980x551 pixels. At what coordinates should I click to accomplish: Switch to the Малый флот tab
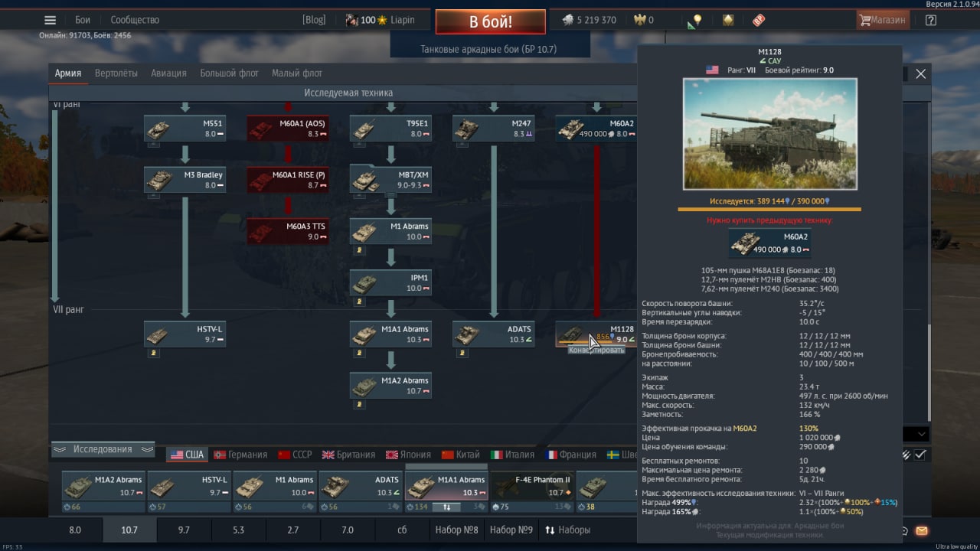[x=297, y=73]
